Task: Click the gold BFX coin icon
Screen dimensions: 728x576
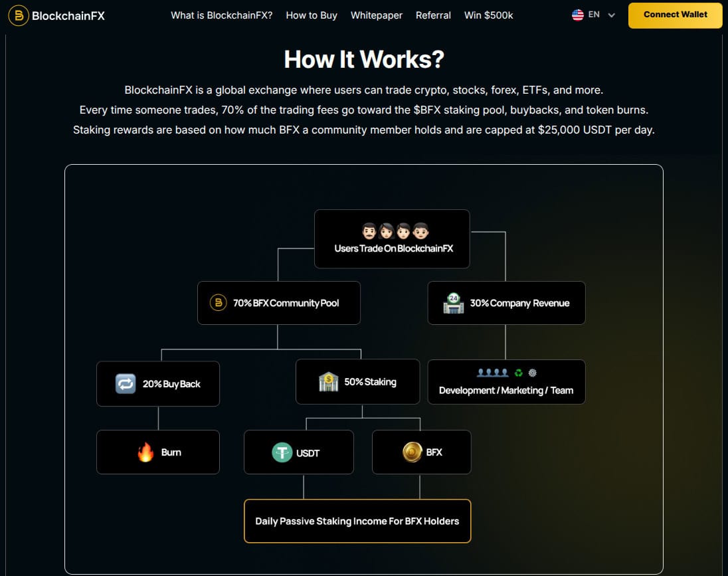Action: point(412,452)
